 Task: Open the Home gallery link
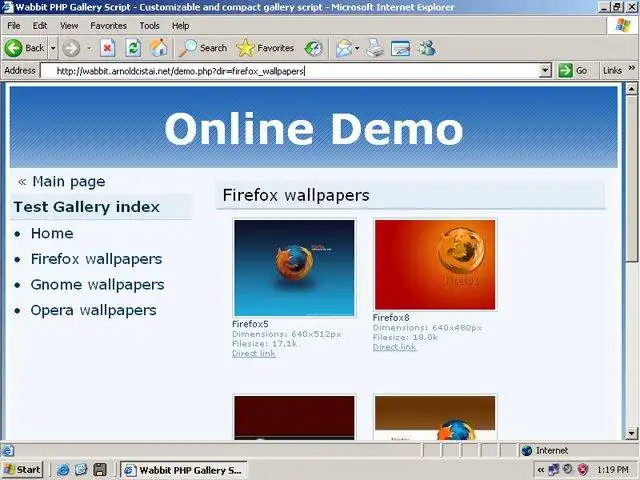52,233
